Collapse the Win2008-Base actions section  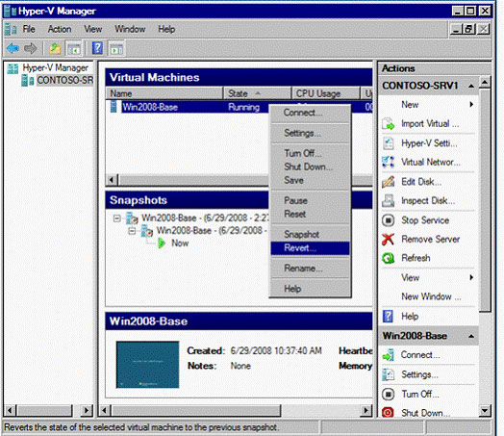click(x=471, y=336)
